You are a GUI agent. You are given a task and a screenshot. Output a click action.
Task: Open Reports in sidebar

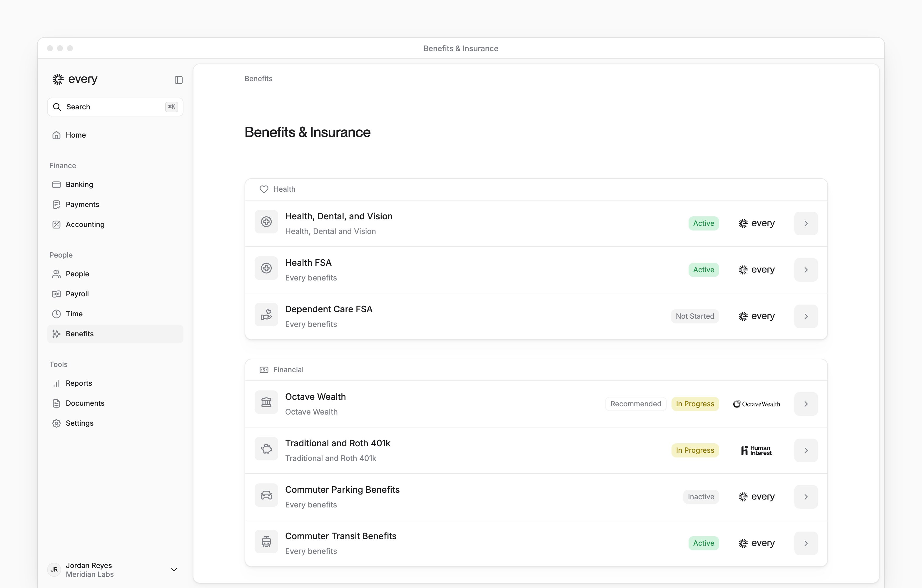115,383
